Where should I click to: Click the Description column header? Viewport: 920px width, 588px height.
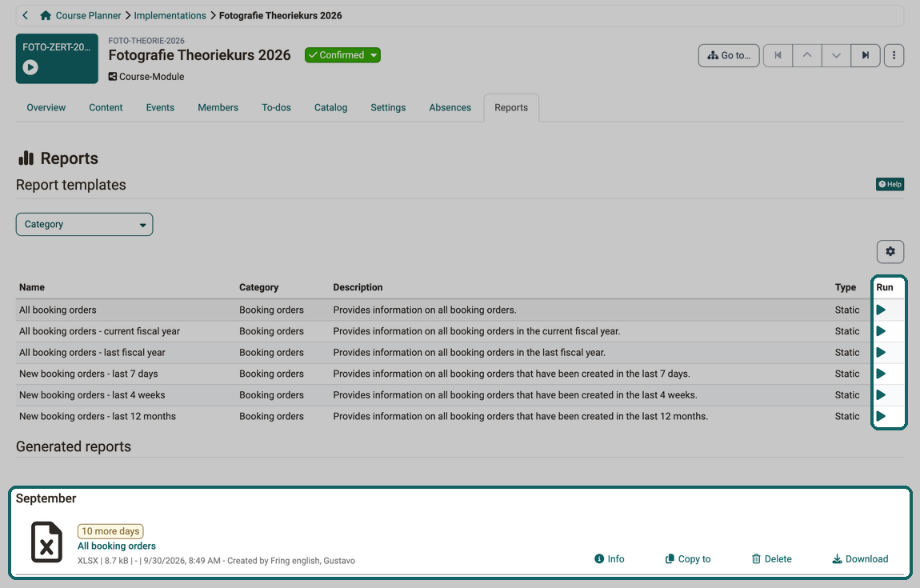coord(358,287)
